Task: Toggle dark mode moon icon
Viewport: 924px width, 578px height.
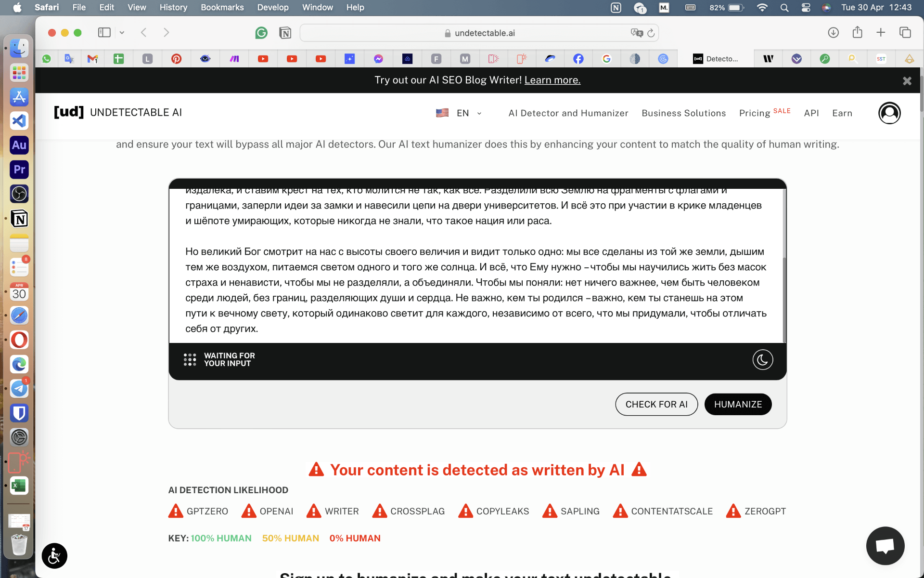Action: 763,360
